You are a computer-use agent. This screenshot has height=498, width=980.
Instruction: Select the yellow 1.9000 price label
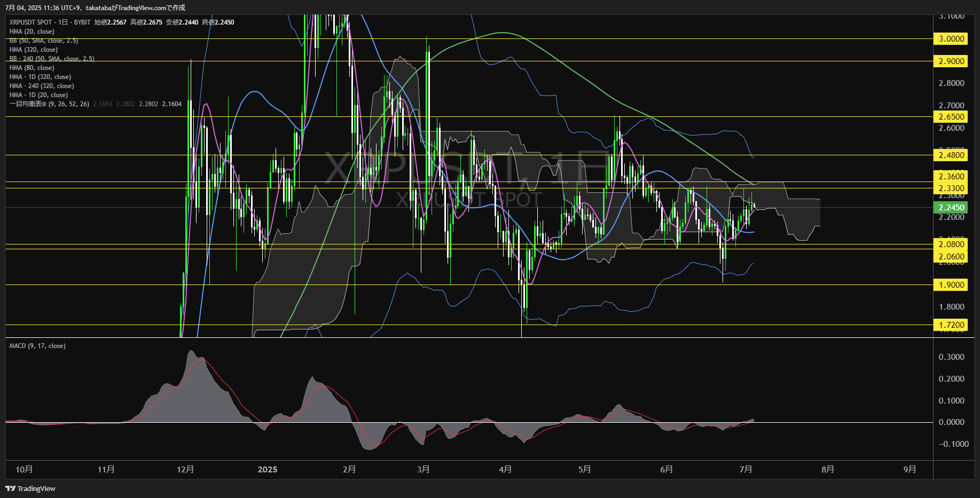951,284
